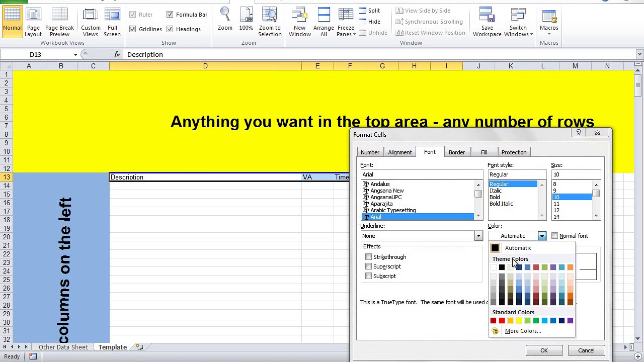Pick the standard yellow color swatch

point(519,321)
